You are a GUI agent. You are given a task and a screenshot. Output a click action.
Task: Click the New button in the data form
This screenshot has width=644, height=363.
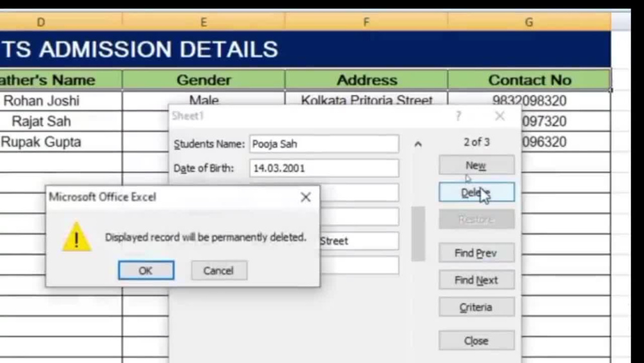point(477,165)
